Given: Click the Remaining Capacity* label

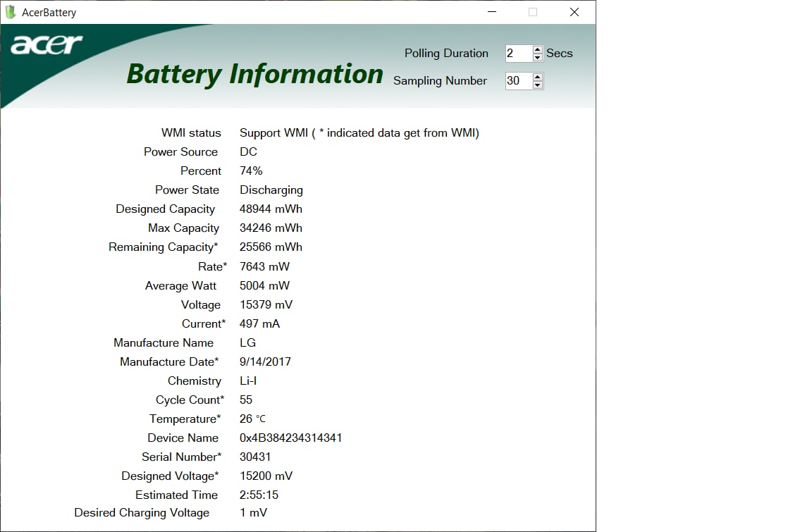Looking at the screenshot, I should (163, 247).
